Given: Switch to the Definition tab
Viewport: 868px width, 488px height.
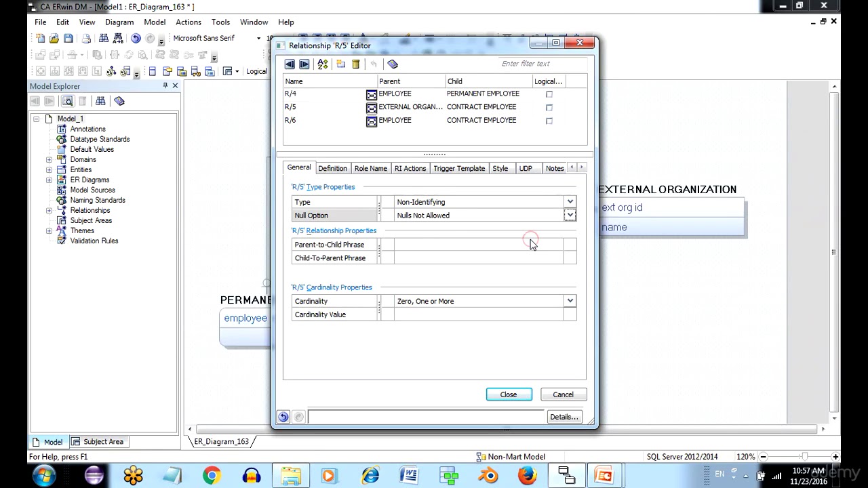Looking at the screenshot, I should coord(332,168).
